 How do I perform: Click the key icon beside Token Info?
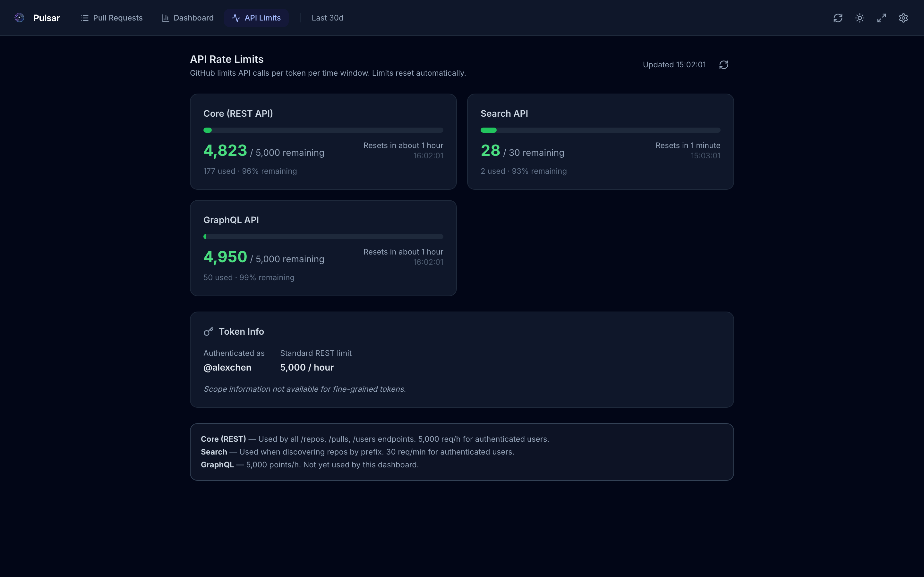(x=208, y=331)
